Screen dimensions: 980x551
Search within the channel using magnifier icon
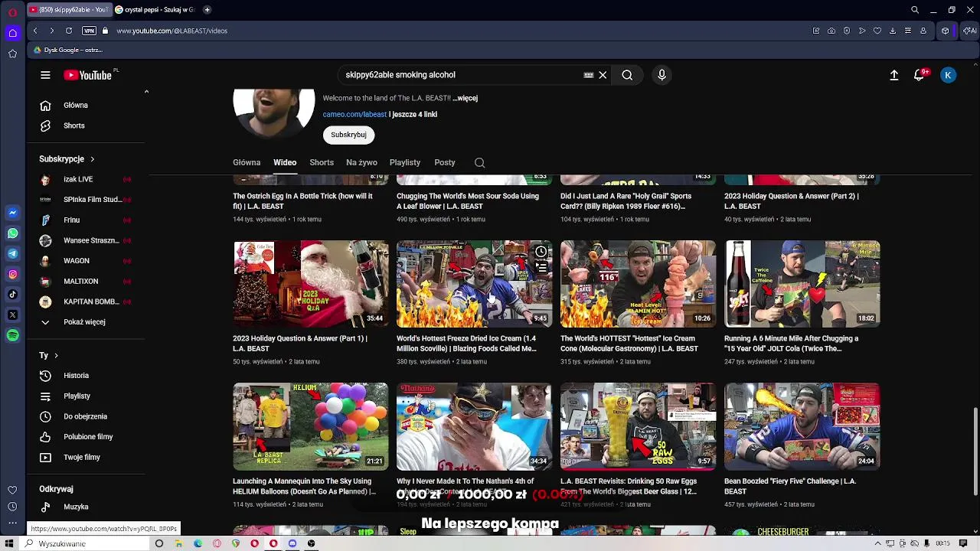[x=479, y=162]
